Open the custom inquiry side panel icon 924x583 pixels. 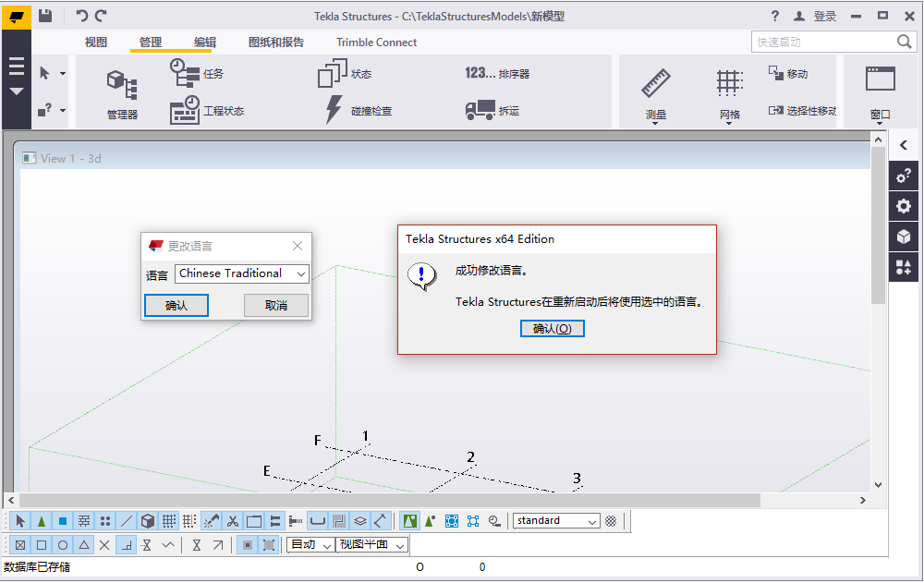tap(904, 175)
